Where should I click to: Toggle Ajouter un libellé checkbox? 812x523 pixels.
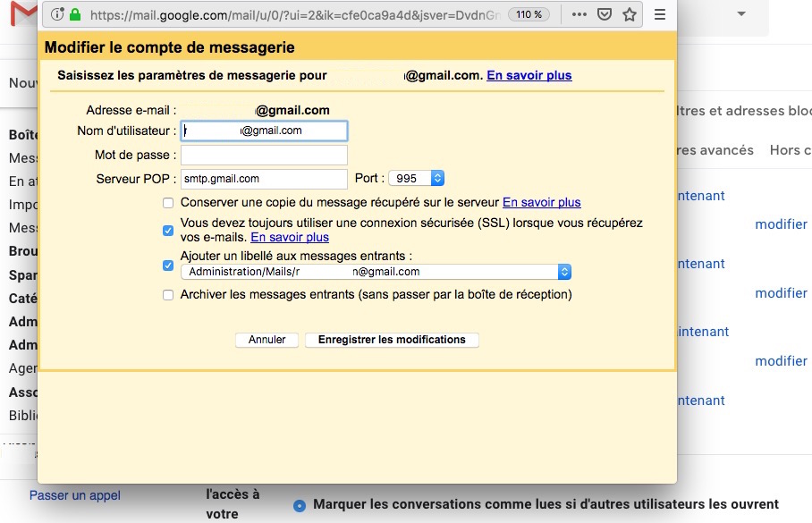coord(168,266)
